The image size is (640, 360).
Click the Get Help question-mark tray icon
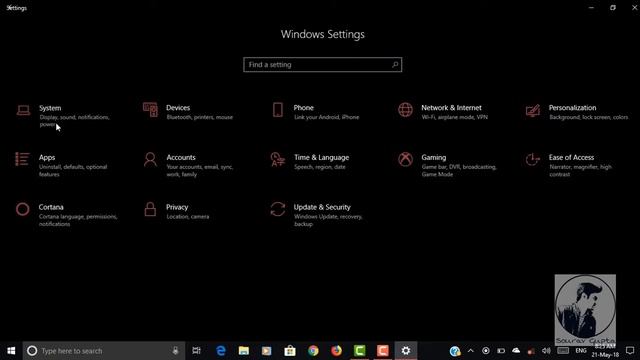(455, 351)
